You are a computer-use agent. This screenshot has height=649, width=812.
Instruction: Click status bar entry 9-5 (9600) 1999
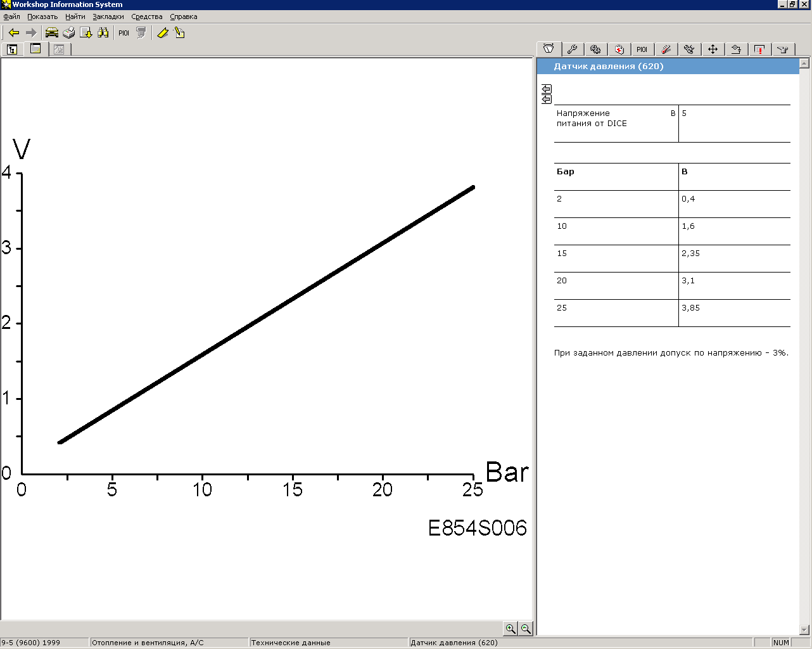point(44,643)
